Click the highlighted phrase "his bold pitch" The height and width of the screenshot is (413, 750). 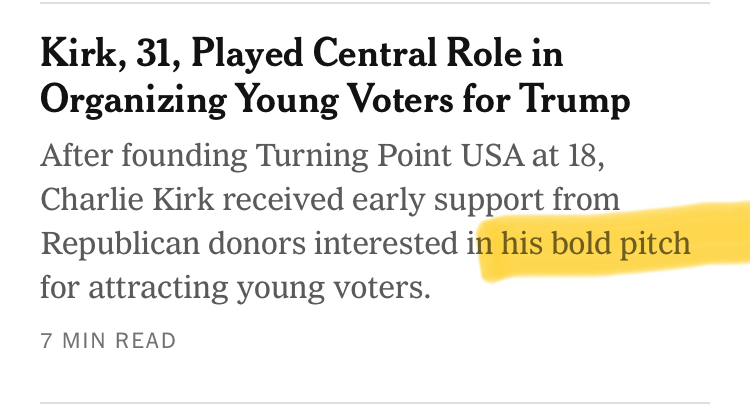[x=595, y=244]
